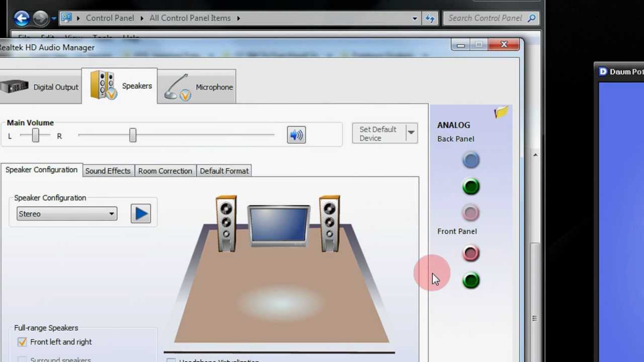Screen dimensions: 644x362
Task: Switch to the Speakers device tab
Action: pos(120,86)
